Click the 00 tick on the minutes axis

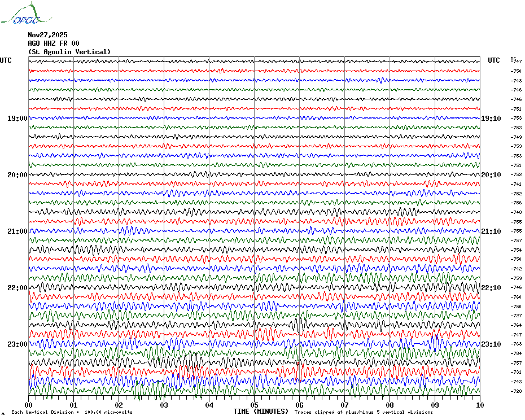[x=29, y=405]
